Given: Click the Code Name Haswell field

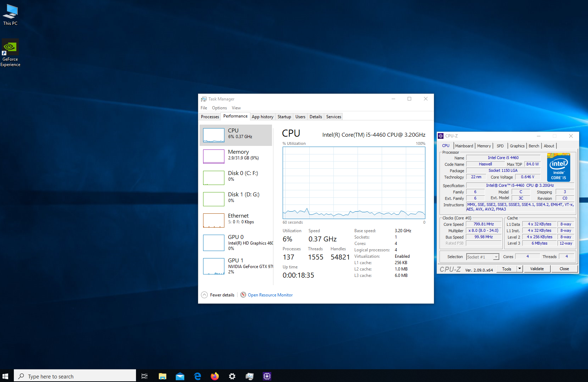Looking at the screenshot, I should 485,164.
